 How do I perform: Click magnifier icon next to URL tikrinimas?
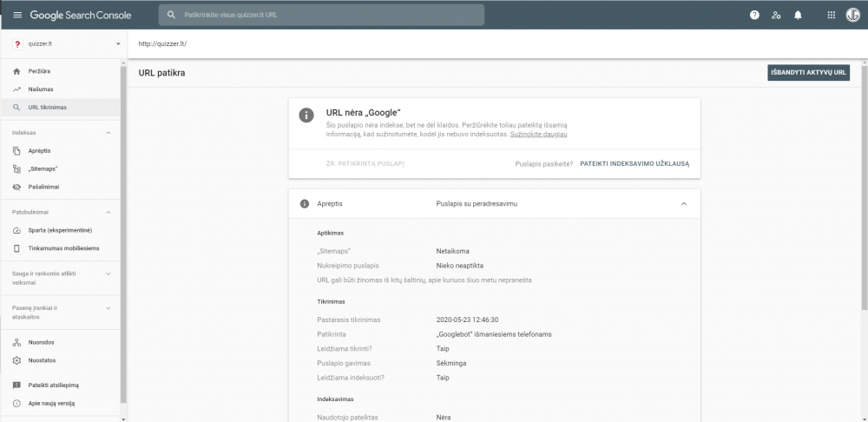coord(16,108)
